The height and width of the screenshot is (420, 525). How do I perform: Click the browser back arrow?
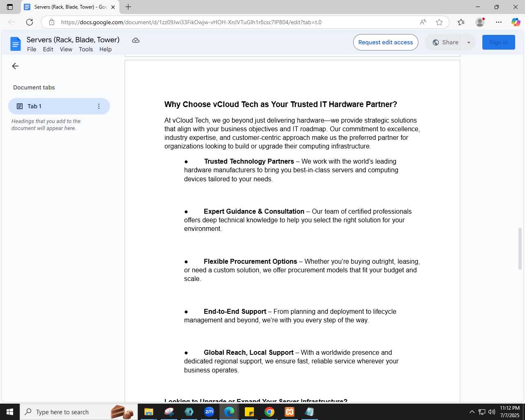click(11, 22)
